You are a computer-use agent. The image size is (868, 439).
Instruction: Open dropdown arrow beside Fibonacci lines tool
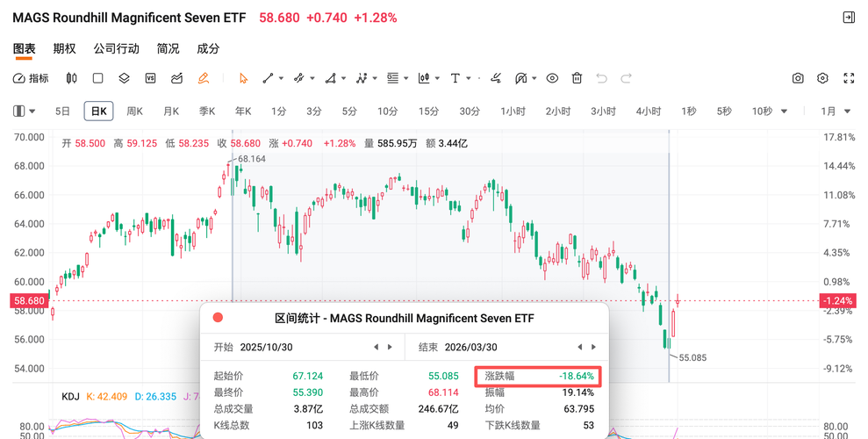[405, 79]
